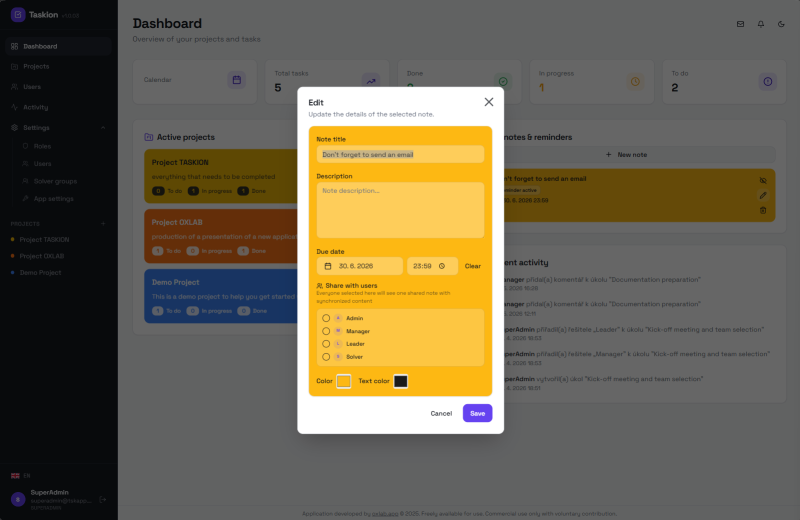The height and width of the screenshot is (520, 800).
Task: Open the notifications bell
Action: (x=761, y=24)
